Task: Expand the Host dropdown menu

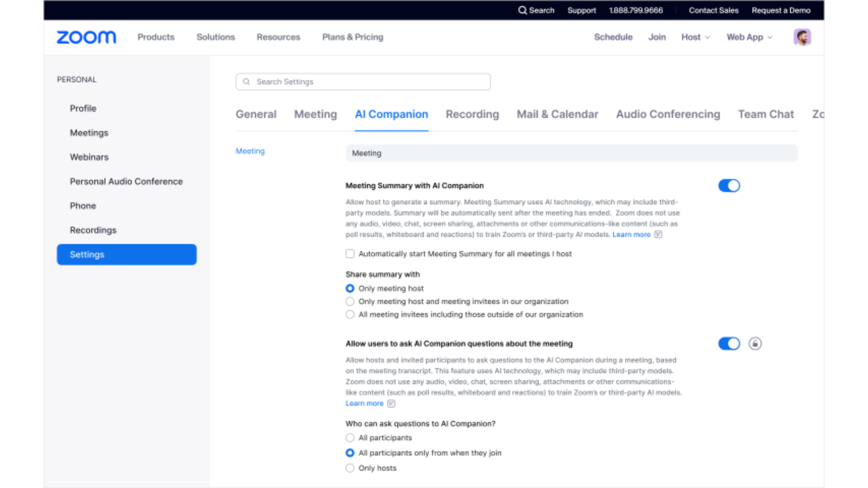Action: 695,37
